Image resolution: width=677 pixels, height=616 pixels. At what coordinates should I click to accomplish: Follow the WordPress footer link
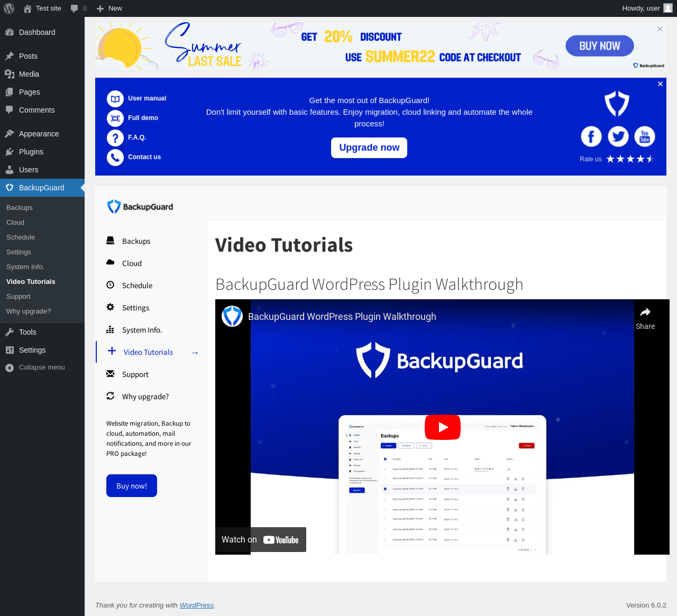point(197,605)
